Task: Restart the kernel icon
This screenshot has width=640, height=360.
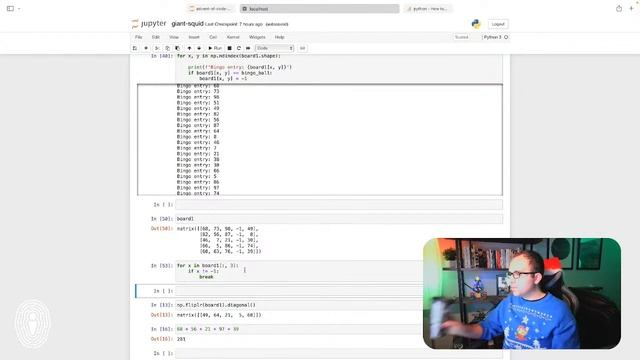Action: pos(239,48)
